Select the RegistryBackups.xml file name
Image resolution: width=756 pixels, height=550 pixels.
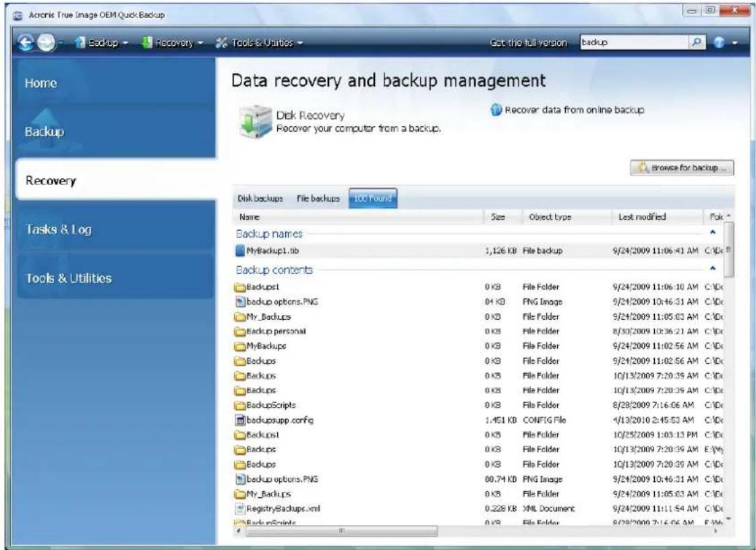coord(283,509)
